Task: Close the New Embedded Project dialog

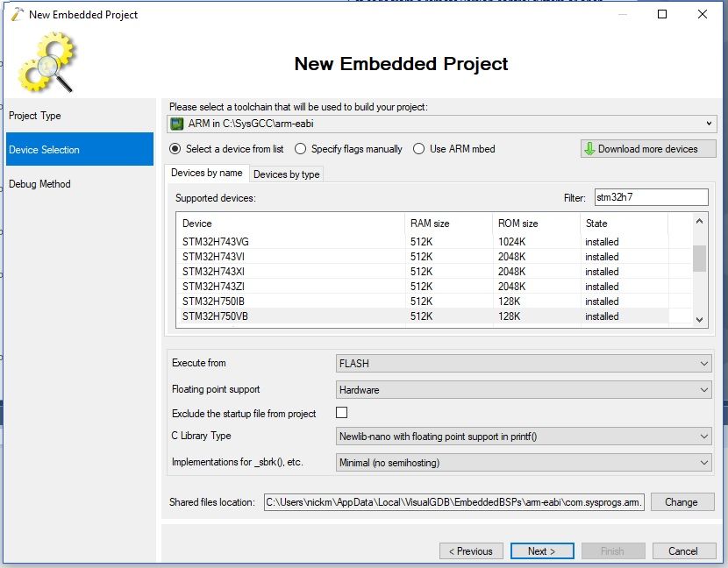Action: (x=703, y=14)
